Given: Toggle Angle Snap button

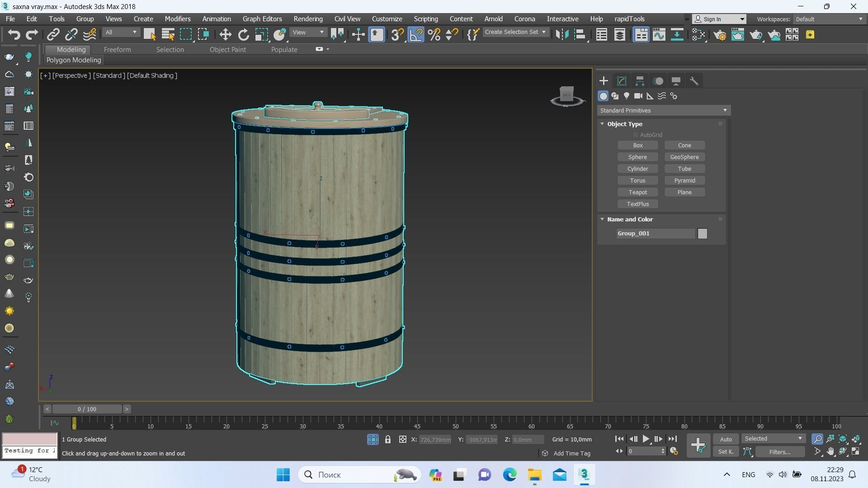Looking at the screenshot, I should 416,34.
